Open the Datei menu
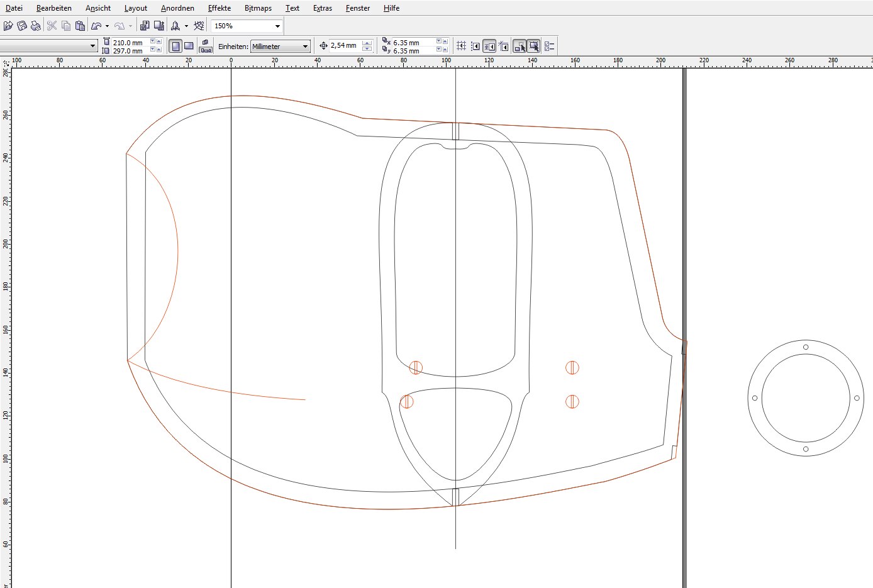 tap(14, 8)
